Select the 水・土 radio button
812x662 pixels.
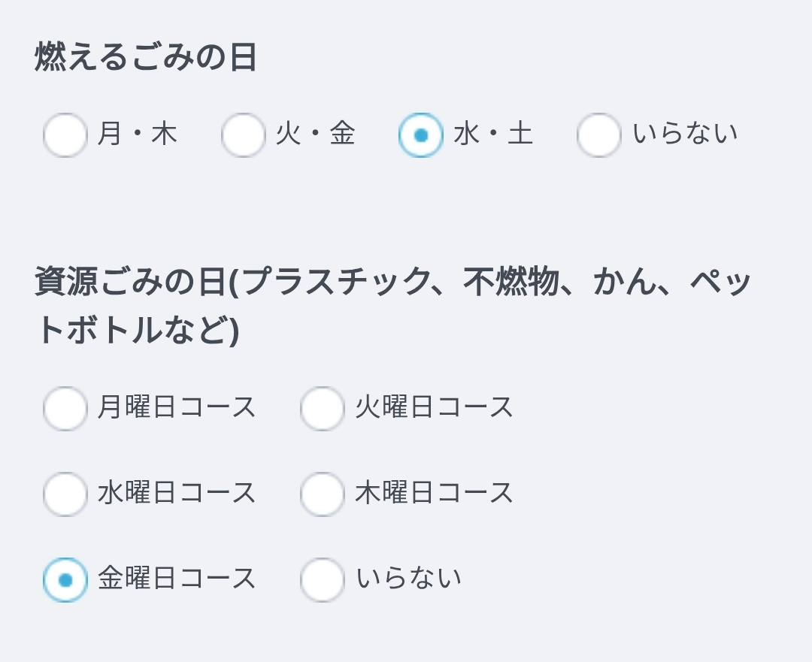click(420, 135)
